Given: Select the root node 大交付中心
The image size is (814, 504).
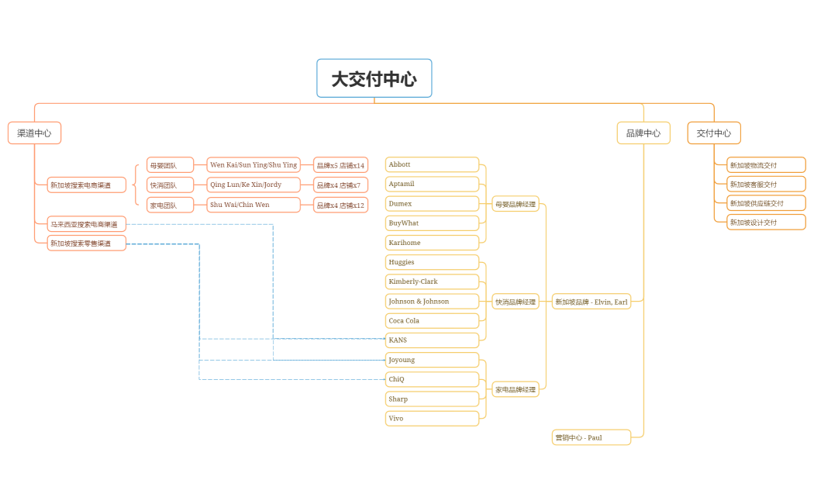Looking at the screenshot, I should pos(374,78).
